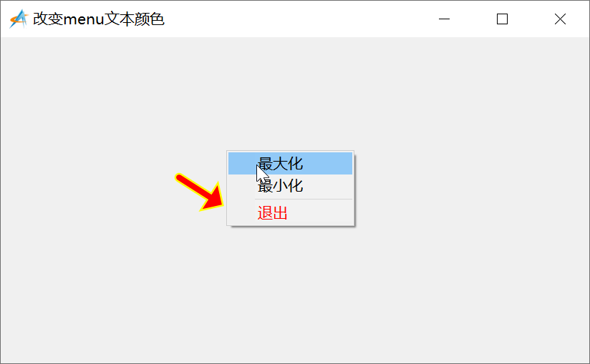Maximize the window using the square button

pyautogui.click(x=503, y=19)
